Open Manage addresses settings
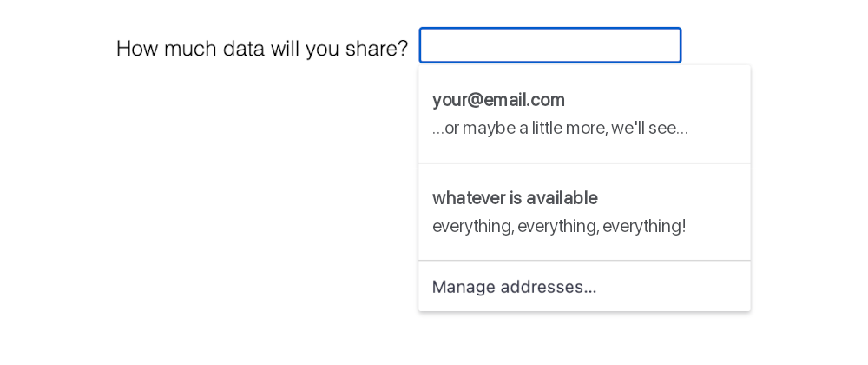Screen dimensions: 868x365 (514, 287)
